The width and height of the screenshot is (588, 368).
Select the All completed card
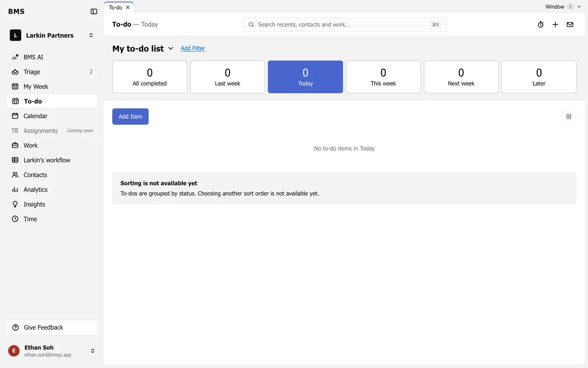150,77
